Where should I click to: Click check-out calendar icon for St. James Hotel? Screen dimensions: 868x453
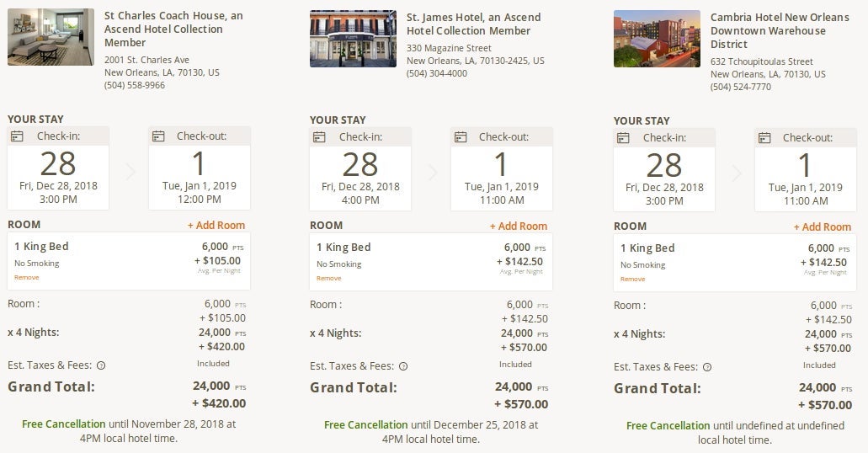tap(461, 137)
